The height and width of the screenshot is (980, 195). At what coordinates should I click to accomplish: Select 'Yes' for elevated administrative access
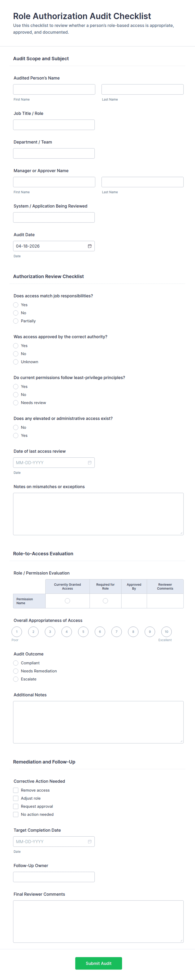[16, 436]
